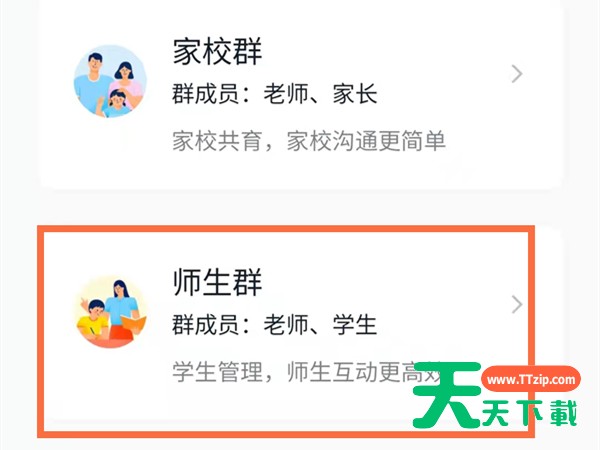The image size is (600, 450).
Task: Click the orange highlight border of 师生群
Action: [x=285, y=229]
